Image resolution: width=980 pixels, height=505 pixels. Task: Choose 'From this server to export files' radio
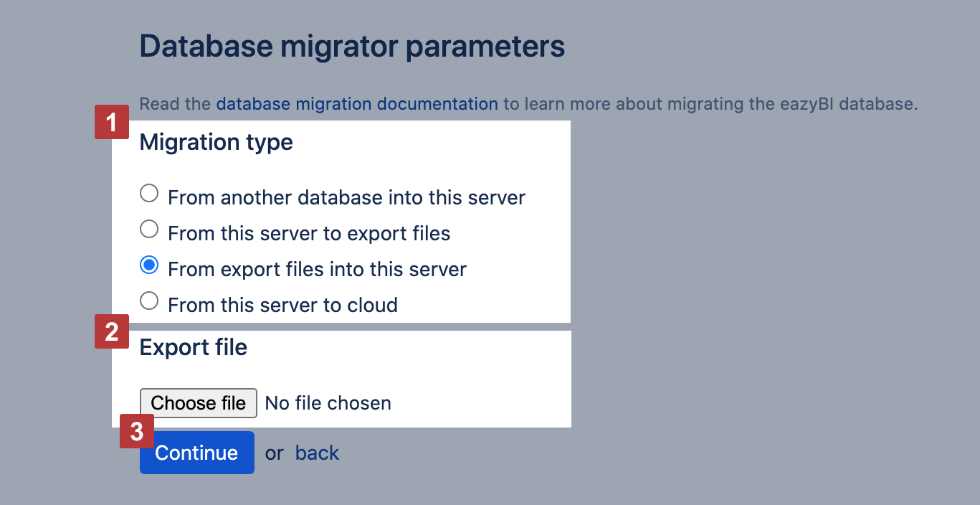click(149, 230)
